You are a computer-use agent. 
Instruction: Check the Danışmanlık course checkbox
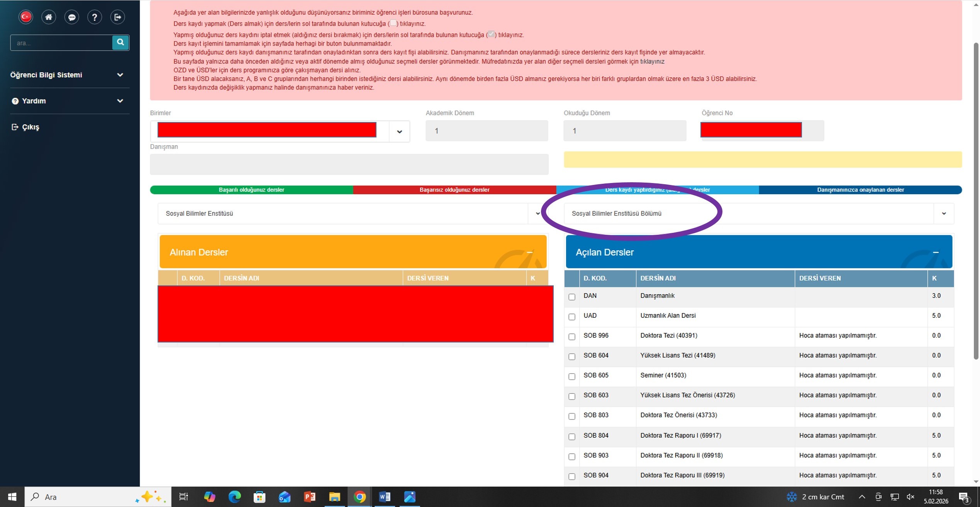click(572, 297)
